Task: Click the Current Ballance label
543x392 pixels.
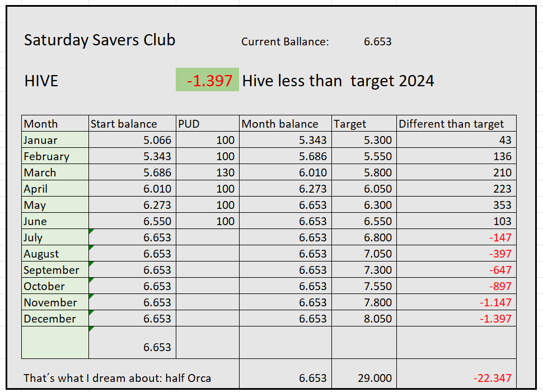Action: pos(285,41)
